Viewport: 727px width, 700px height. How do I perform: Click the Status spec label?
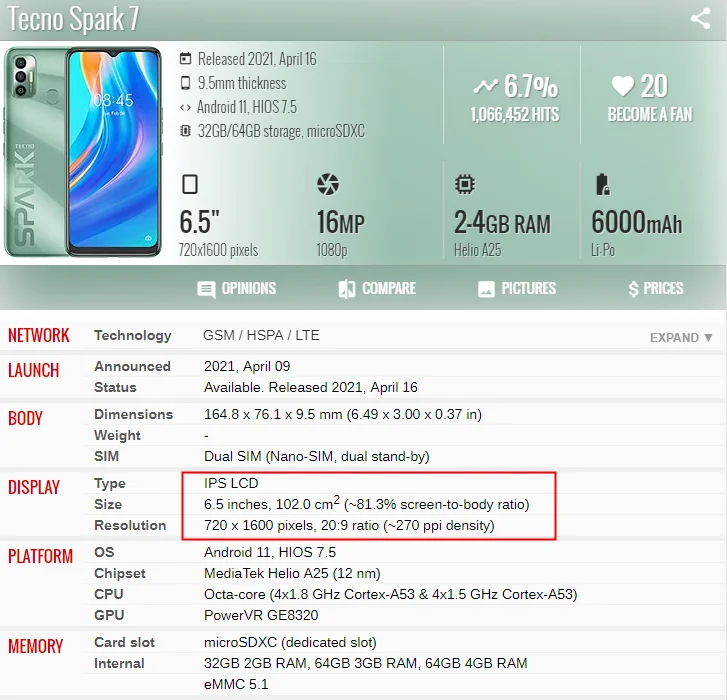115,387
